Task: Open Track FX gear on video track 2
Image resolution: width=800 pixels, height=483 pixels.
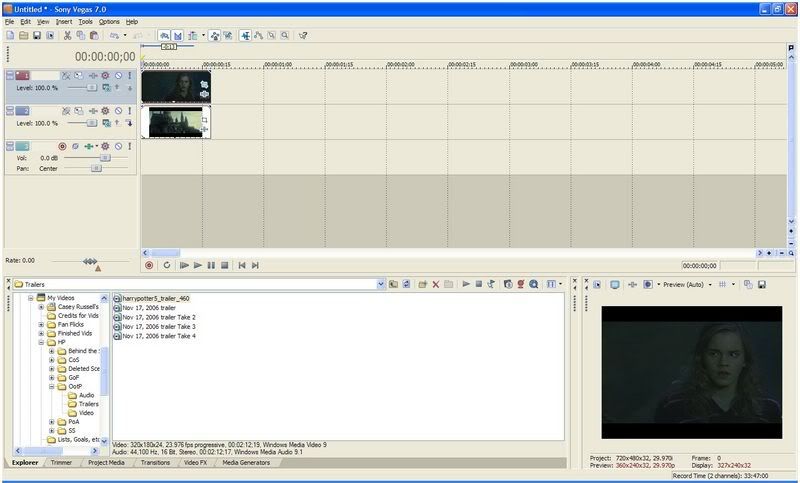Action: 105,111
